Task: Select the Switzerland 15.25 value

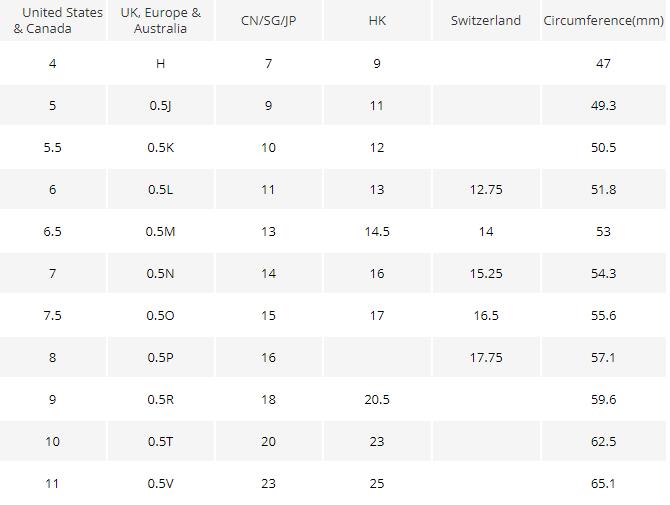Action: coord(485,274)
